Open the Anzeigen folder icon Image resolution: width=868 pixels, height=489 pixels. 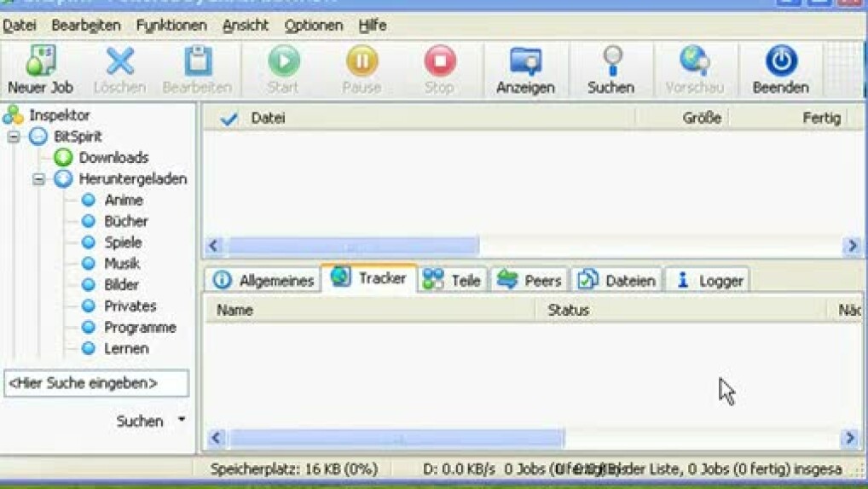525,62
